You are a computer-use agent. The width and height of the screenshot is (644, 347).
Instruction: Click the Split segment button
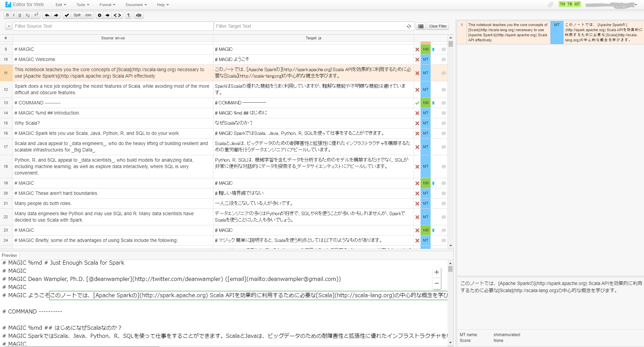(x=77, y=15)
